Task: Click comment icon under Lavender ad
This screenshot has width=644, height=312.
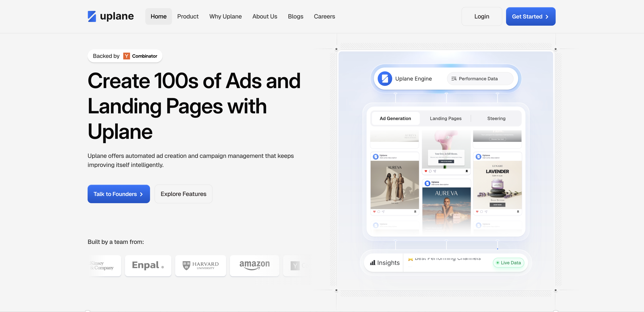Action: click(x=481, y=212)
